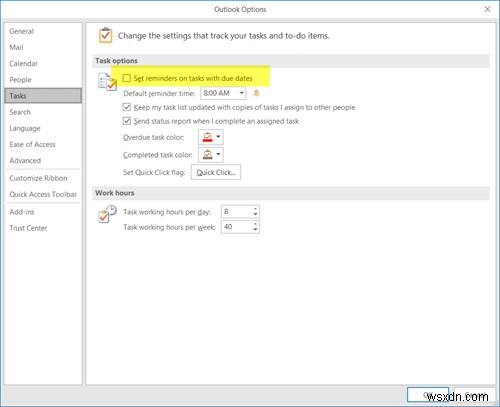Expand the Default reminder time dropdown

(241, 93)
